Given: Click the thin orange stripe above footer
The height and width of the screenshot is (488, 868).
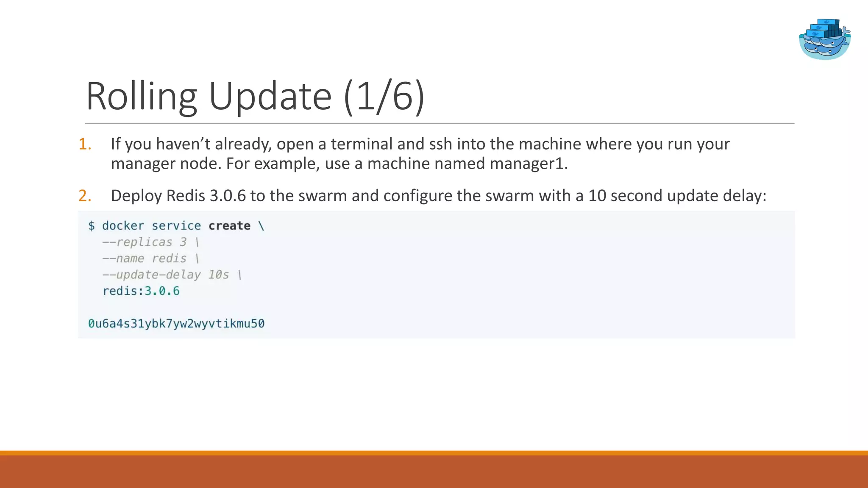Looking at the screenshot, I should 434,453.
